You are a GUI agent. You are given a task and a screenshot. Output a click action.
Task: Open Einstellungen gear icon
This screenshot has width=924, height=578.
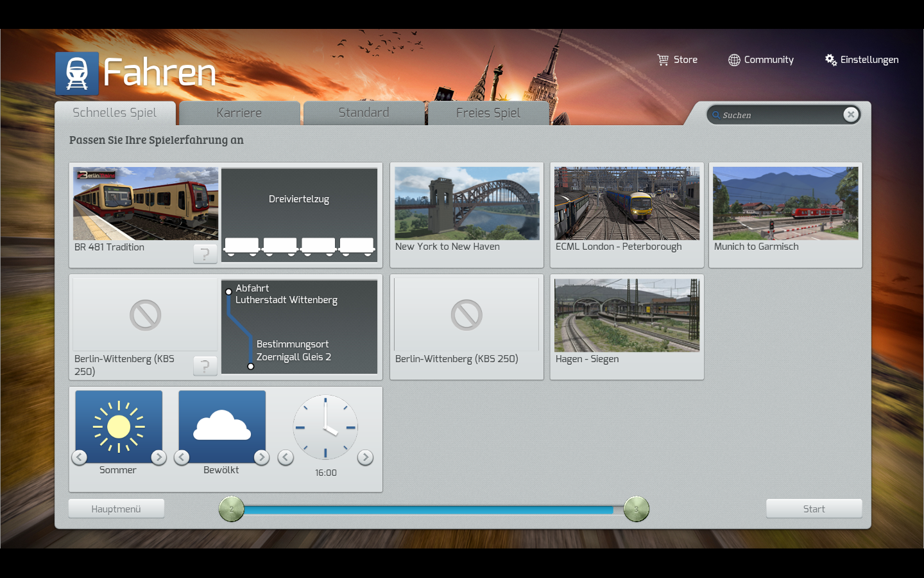(831, 60)
